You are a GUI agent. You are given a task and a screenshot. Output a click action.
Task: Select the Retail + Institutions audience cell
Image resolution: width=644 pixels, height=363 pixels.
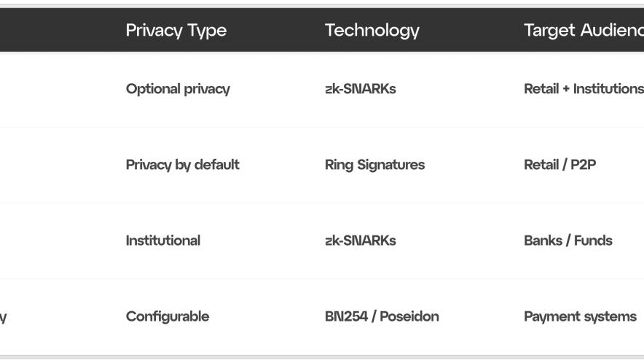coord(583,89)
